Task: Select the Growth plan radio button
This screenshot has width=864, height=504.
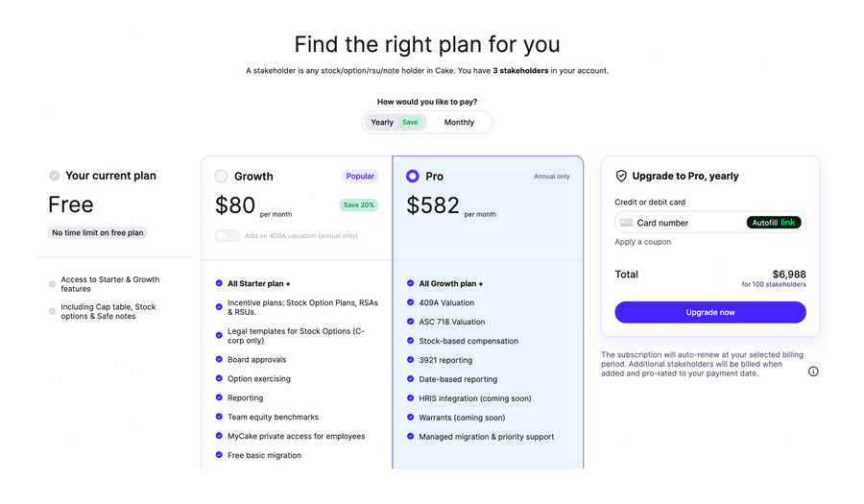Action: point(222,177)
